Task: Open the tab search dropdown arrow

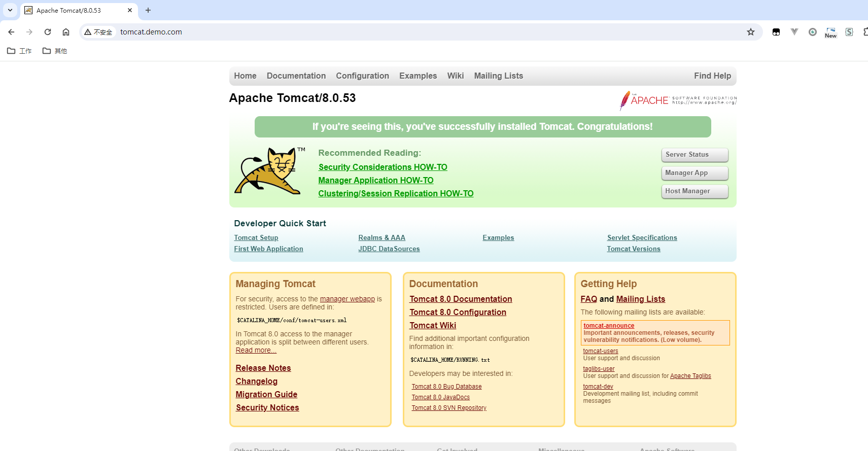Action: 10,10
